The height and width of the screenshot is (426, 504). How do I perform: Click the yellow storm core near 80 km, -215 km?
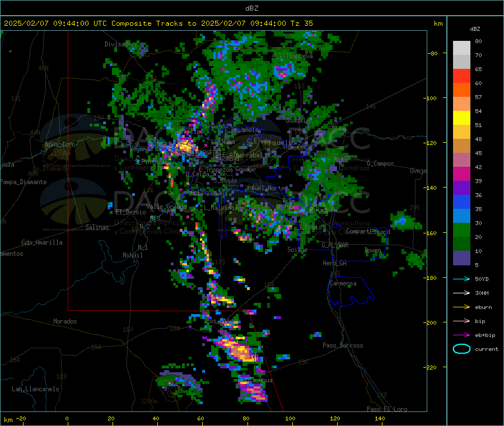(239, 351)
